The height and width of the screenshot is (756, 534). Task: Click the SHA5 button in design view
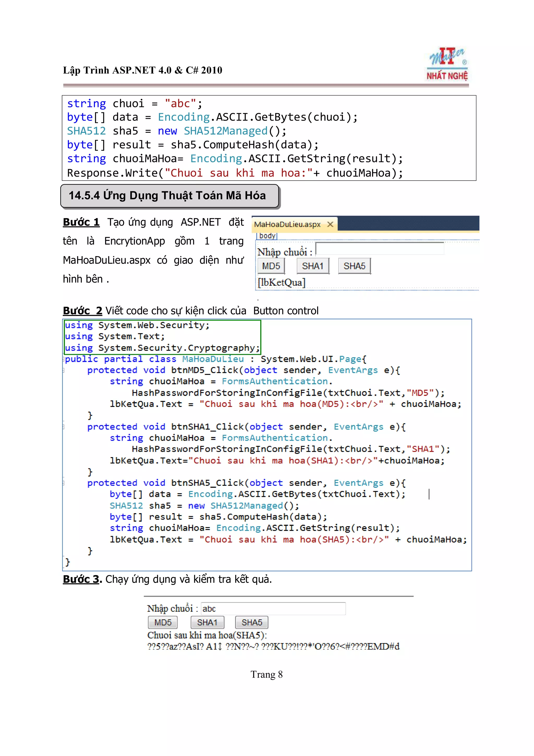pos(354,266)
